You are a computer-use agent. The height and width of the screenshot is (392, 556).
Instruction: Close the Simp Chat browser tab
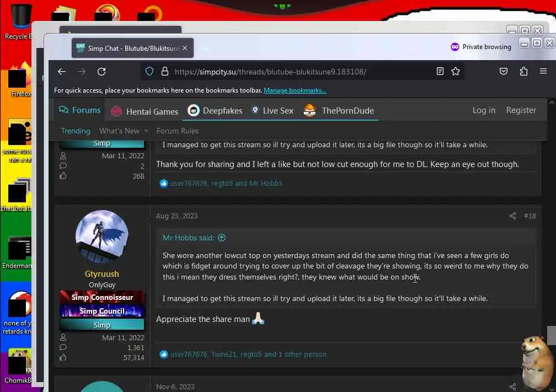click(185, 48)
